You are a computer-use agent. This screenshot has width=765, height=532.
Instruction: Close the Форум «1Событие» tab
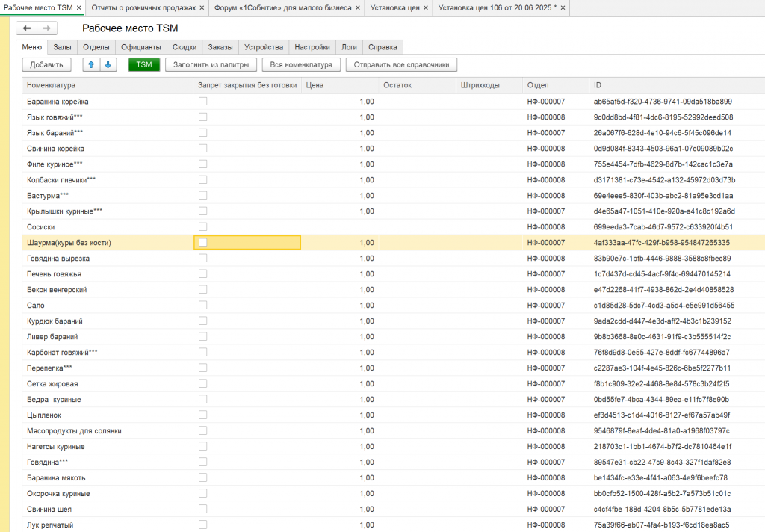coord(358,7)
